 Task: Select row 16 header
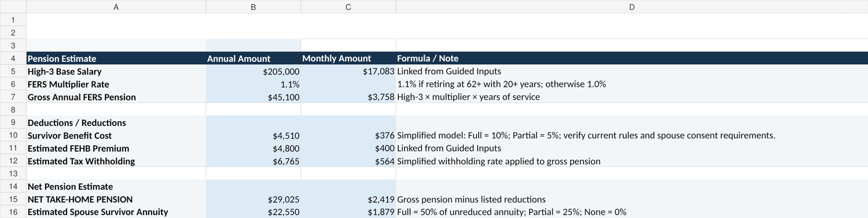pos(13,212)
